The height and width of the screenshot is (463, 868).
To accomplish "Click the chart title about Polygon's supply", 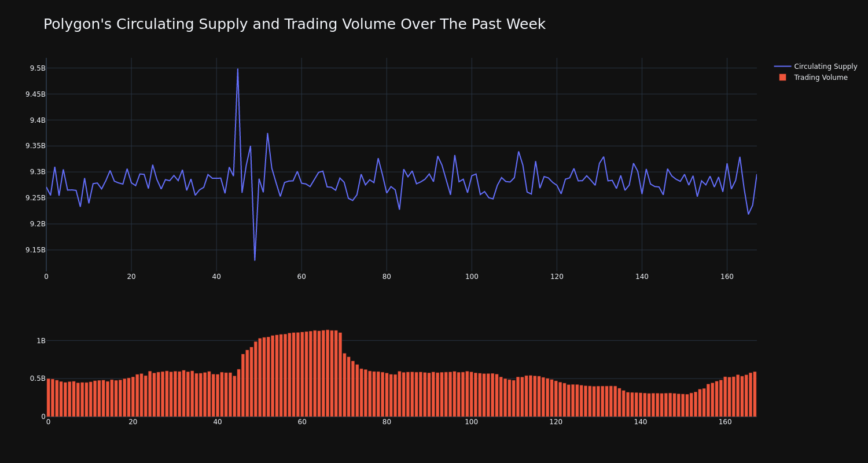I will point(294,24).
